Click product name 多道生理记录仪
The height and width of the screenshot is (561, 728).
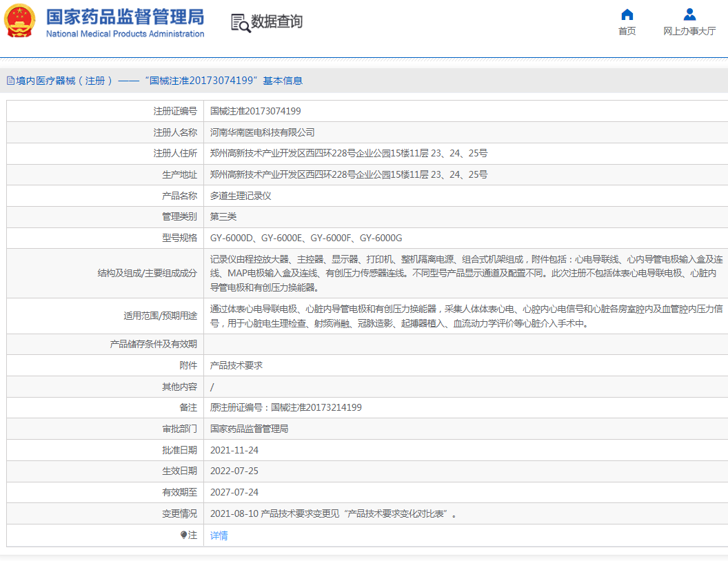tap(241, 196)
